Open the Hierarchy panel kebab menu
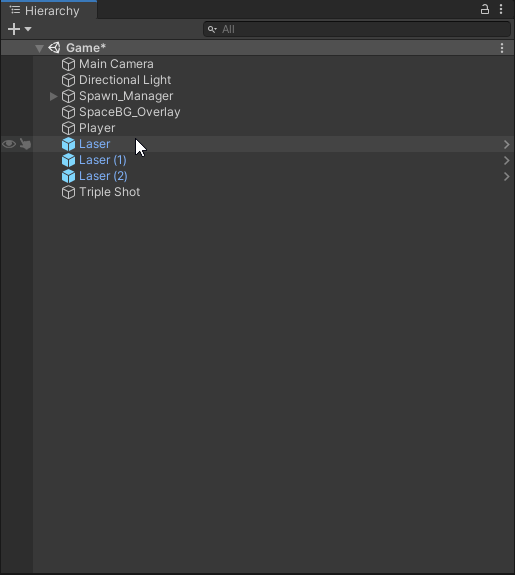The height and width of the screenshot is (575, 515). tap(501, 9)
